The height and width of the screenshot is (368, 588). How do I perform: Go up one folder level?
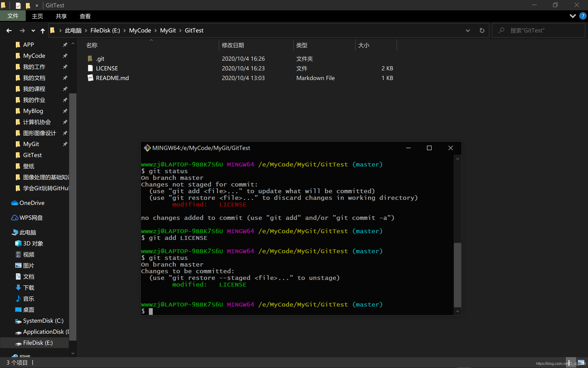pos(42,30)
